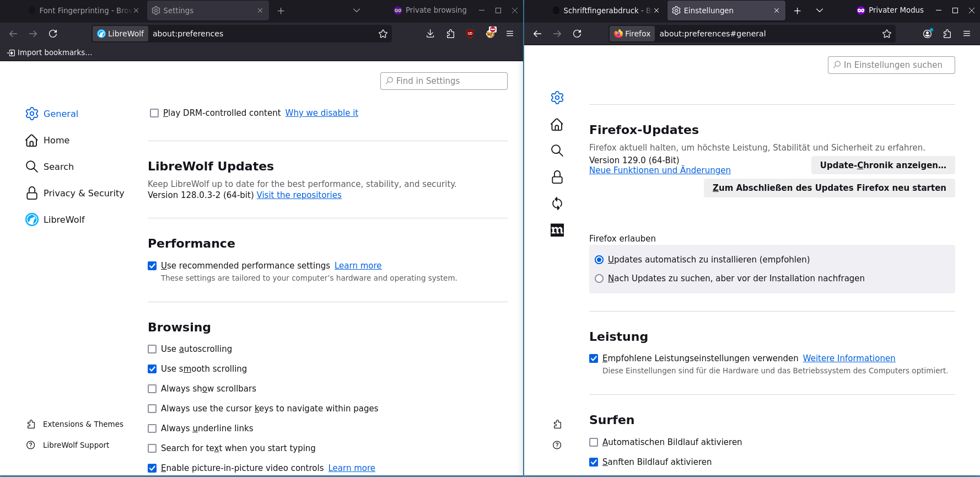Disable 'Sanften Bildlauf aktivieren' checkbox
The height and width of the screenshot is (477, 980).
point(594,462)
